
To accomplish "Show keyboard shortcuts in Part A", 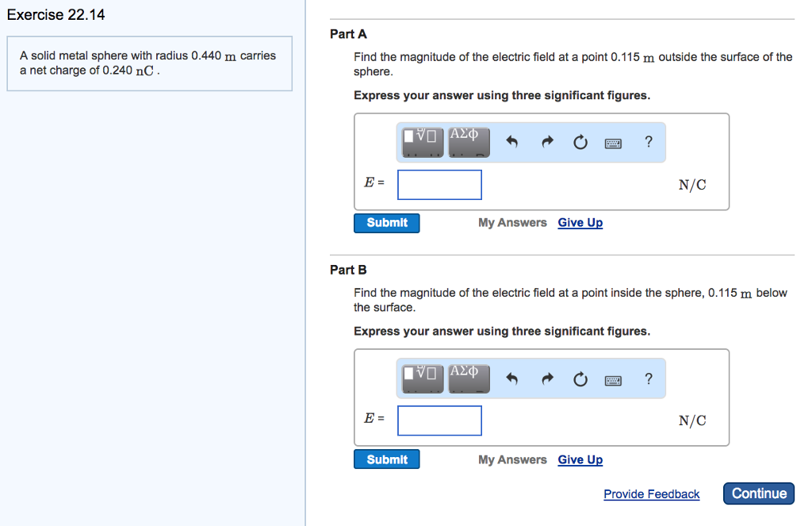I will [614, 144].
